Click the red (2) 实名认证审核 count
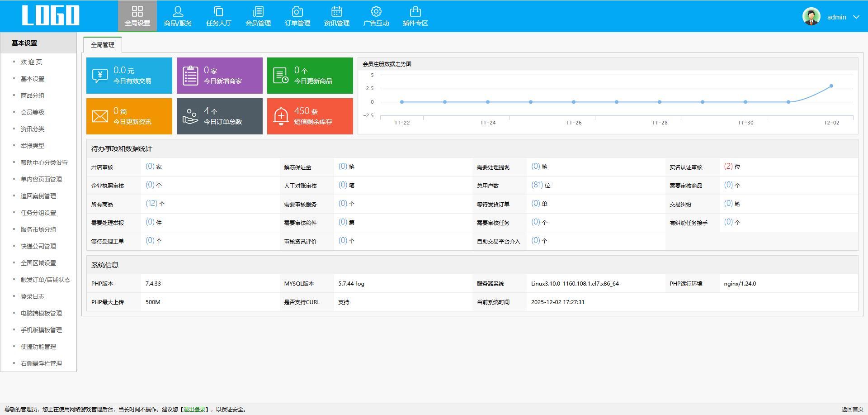 click(x=728, y=167)
